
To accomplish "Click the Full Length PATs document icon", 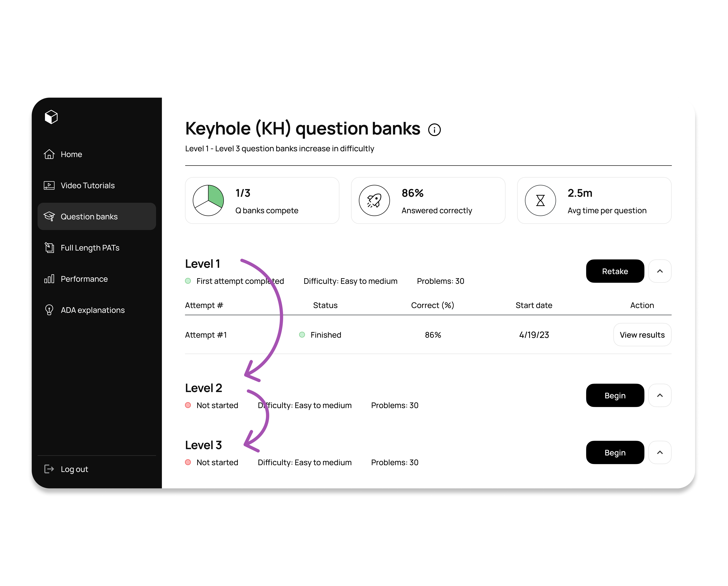I will pos(49,247).
